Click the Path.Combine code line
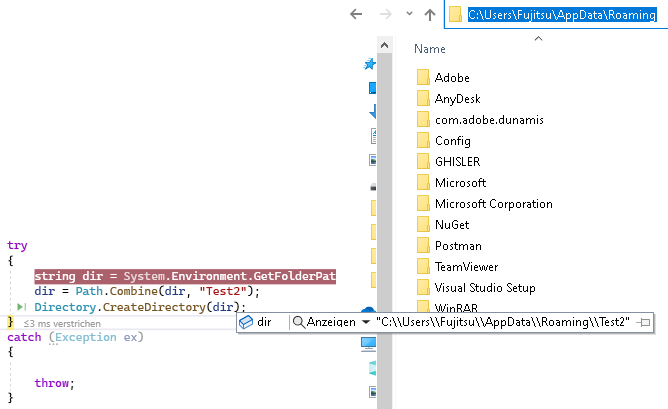The image size is (668, 409). tap(147, 291)
